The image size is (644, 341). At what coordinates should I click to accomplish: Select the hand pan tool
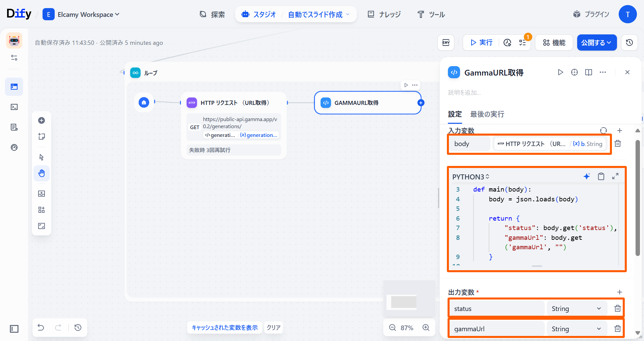click(x=42, y=173)
